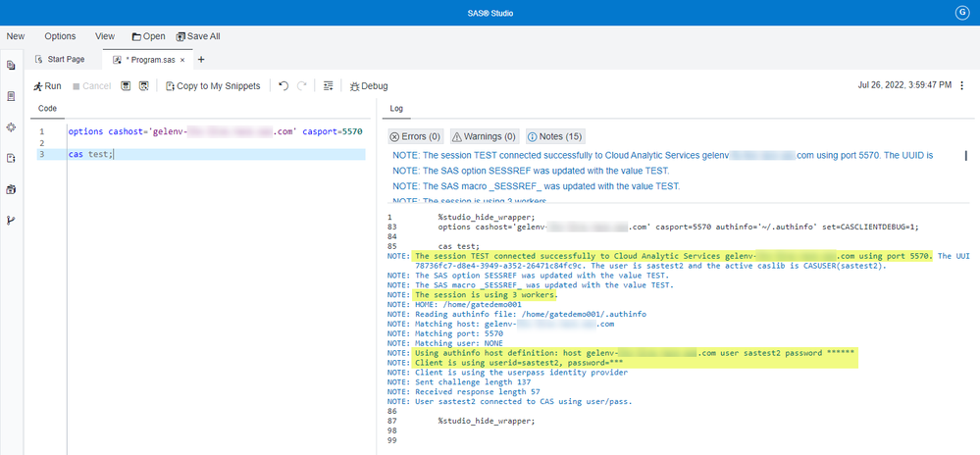Viewport: 980px width, 455px height.
Task: Click the Save As toolbar icon
Action: 144,86
